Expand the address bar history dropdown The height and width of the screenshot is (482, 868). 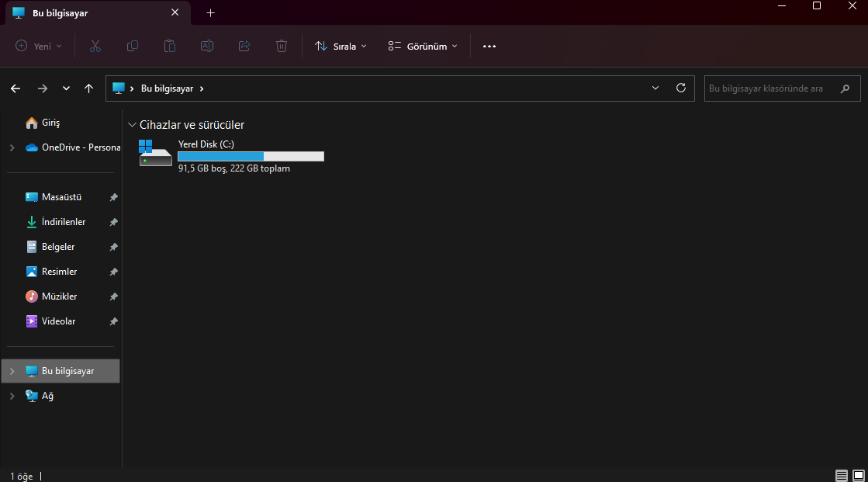(655, 88)
